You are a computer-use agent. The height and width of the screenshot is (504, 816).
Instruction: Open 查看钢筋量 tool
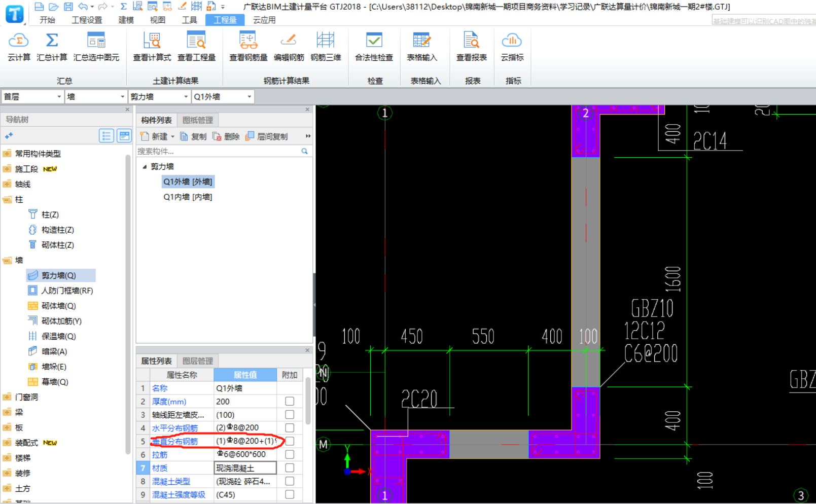pos(248,47)
